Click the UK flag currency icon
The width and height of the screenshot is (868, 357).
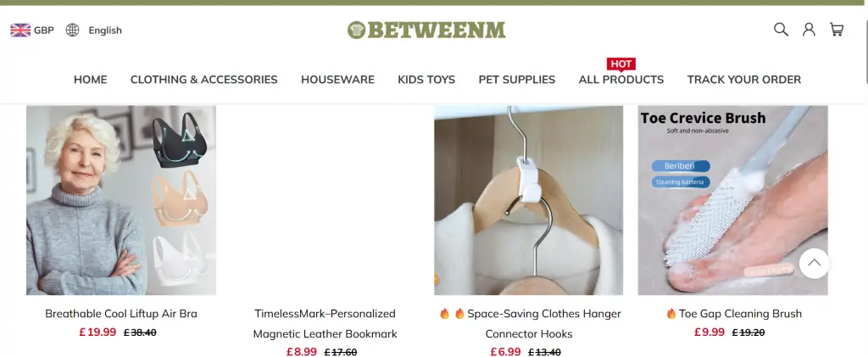(x=20, y=31)
